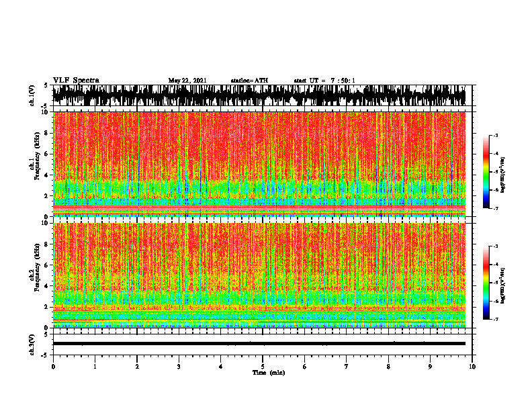532x411 pixels.
Task: Click the ch.3 flat black waveform trace
Action: tap(259, 344)
